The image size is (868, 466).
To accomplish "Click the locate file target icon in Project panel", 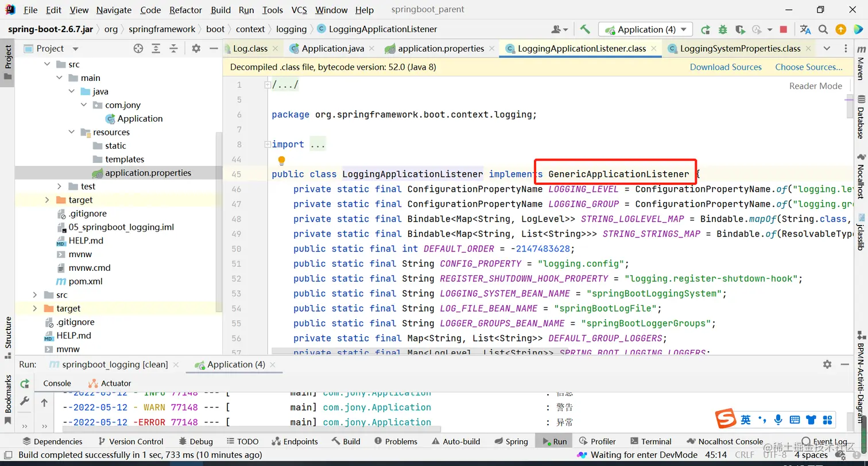I will click(x=138, y=49).
